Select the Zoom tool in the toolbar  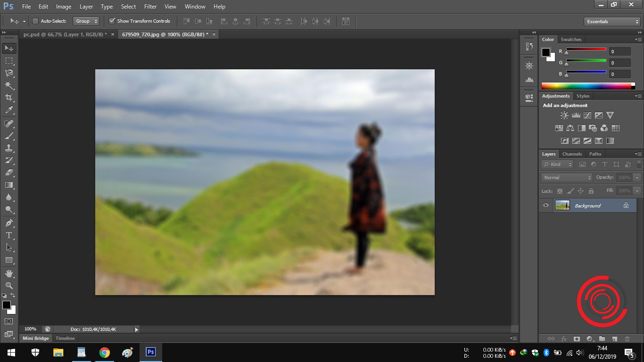8,285
